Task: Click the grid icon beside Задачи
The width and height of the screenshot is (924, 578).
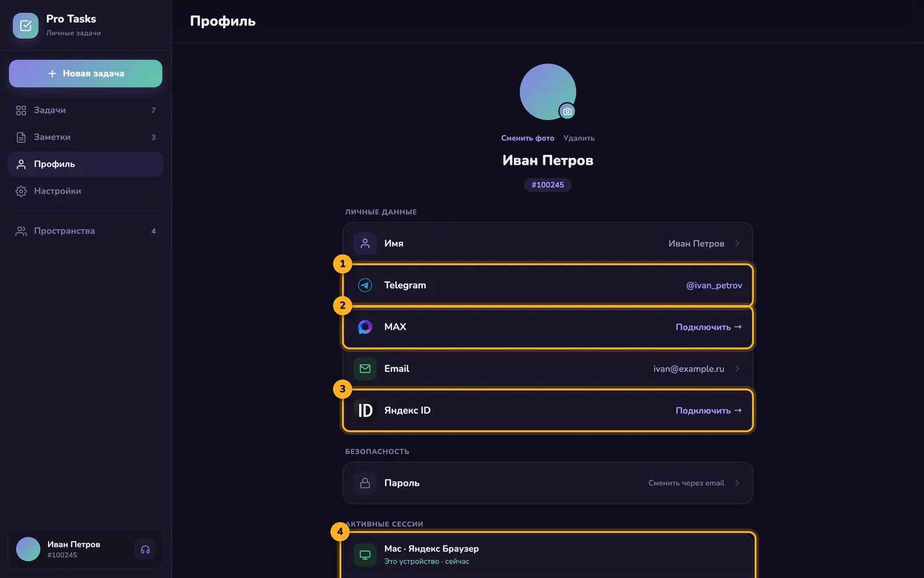Action: pos(21,110)
